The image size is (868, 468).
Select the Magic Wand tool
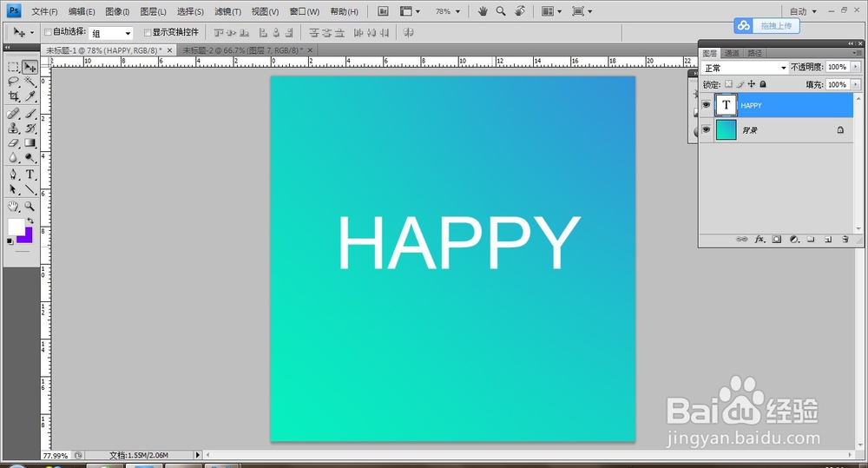pyautogui.click(x=30, y=82)
